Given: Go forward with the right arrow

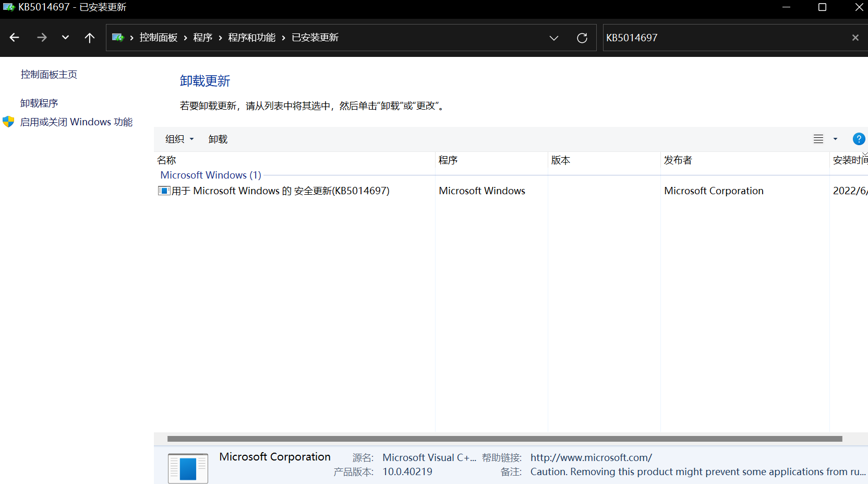Looking at the screenshot, I should 42,38.
